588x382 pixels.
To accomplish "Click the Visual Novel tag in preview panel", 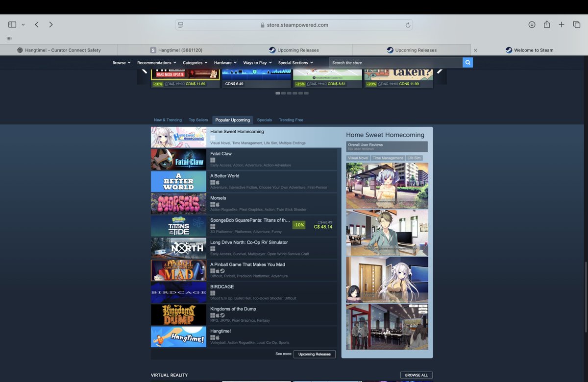I will [x=358, y=158].
